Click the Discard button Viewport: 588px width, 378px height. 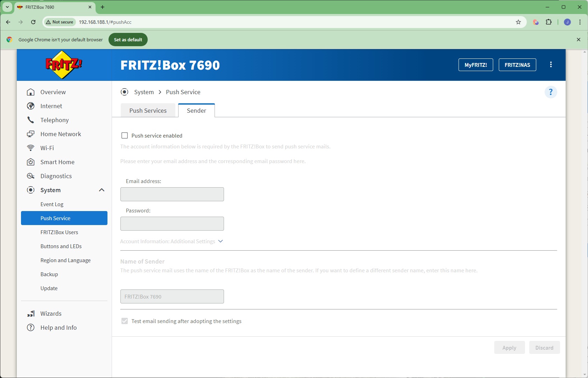pyautogui.click(x=544, y=348)
